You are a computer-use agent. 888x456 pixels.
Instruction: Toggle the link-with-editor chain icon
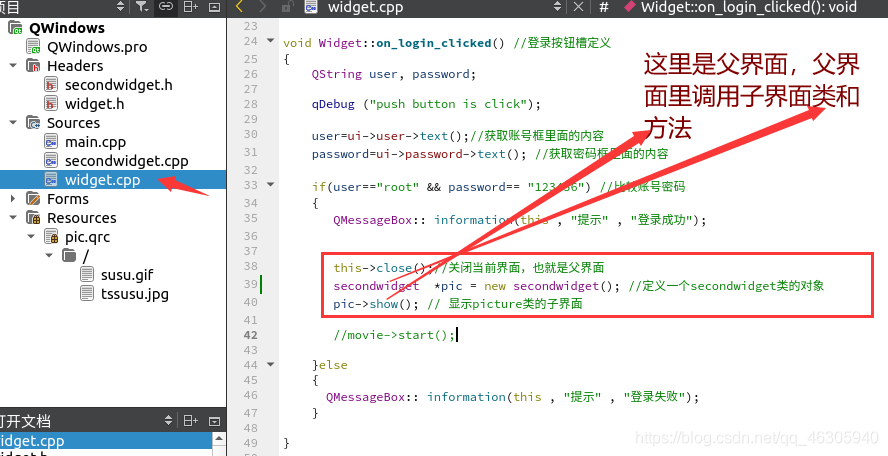165,6
